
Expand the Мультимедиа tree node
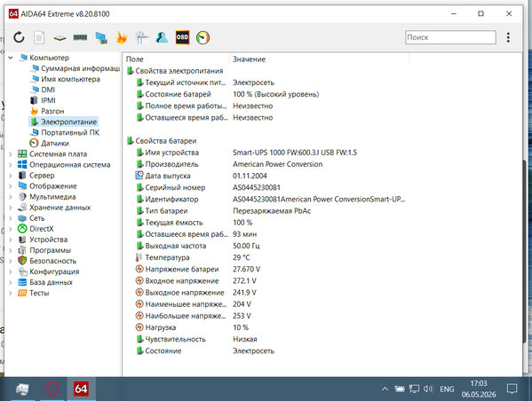point(11,197)
